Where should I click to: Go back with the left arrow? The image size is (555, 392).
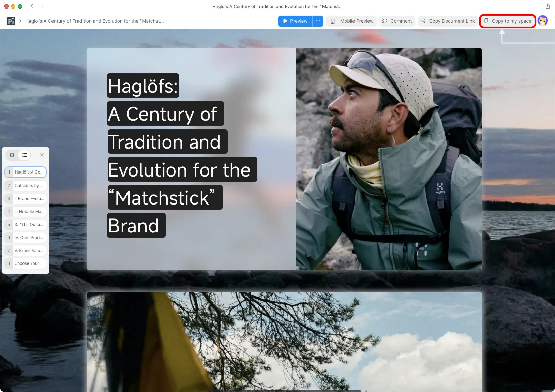(32, 6)
